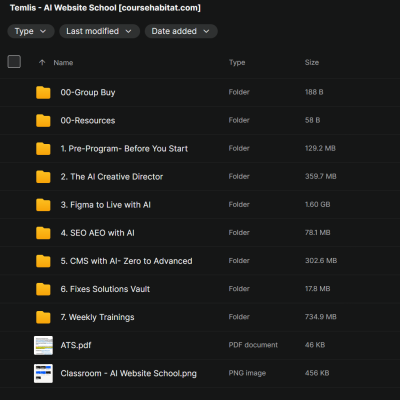Viewport: 400px width, 400px height.
Task: Open '5. CMS with AI- Zero to Advanced'
Action: pyautogui.click(x=126, y=261)
